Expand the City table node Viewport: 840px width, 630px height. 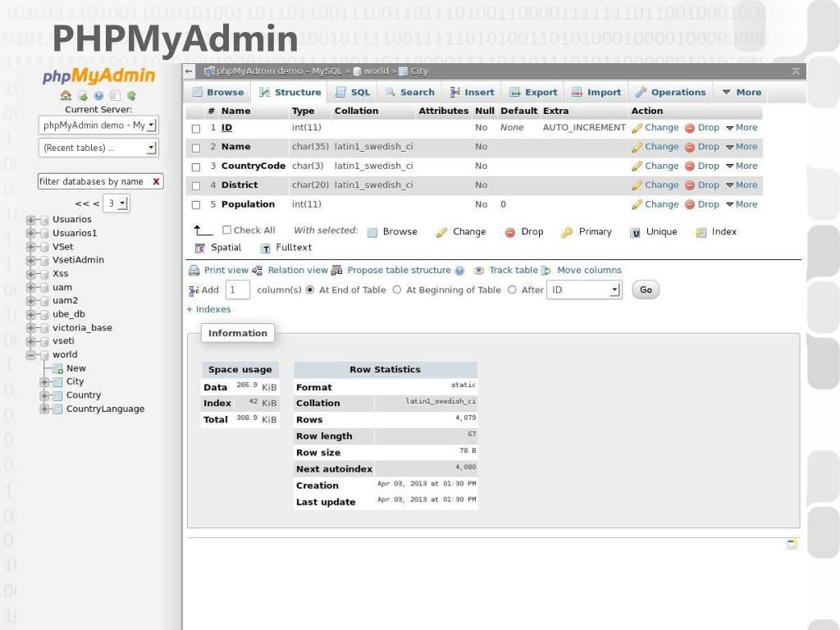[44, 382]
